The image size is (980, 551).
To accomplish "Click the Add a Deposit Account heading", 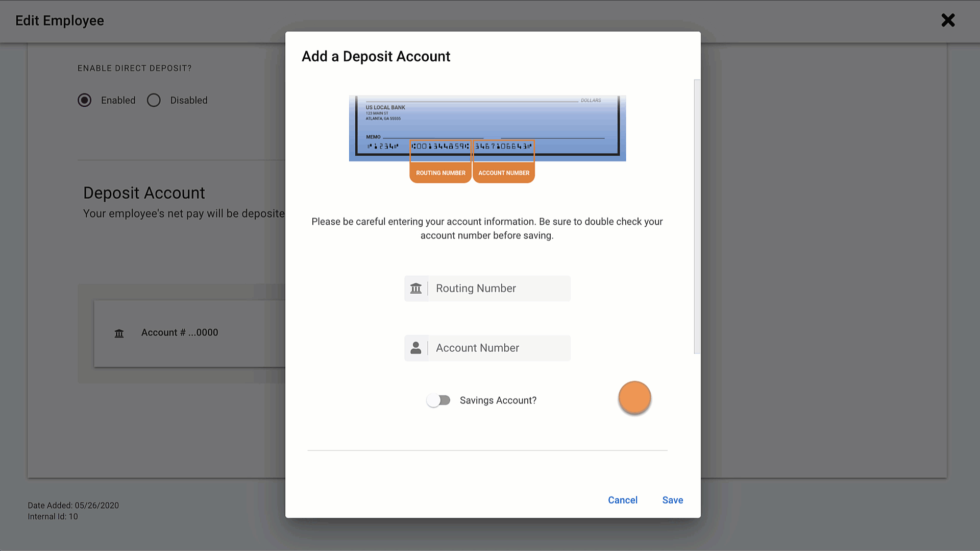I will pyautogui.click(x=375, y=56).
